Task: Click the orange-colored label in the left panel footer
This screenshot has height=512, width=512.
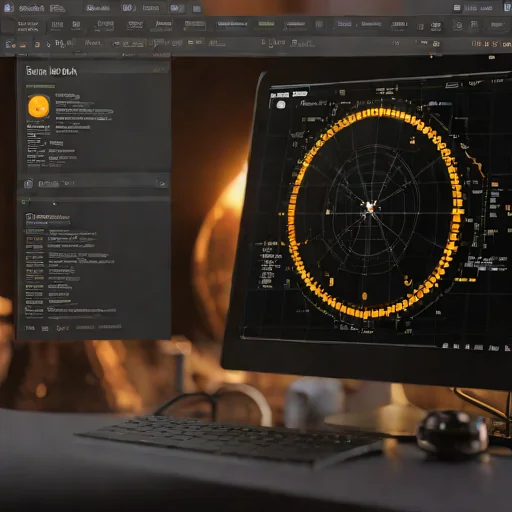Action: pyautogui.click(x=63, y=328)
